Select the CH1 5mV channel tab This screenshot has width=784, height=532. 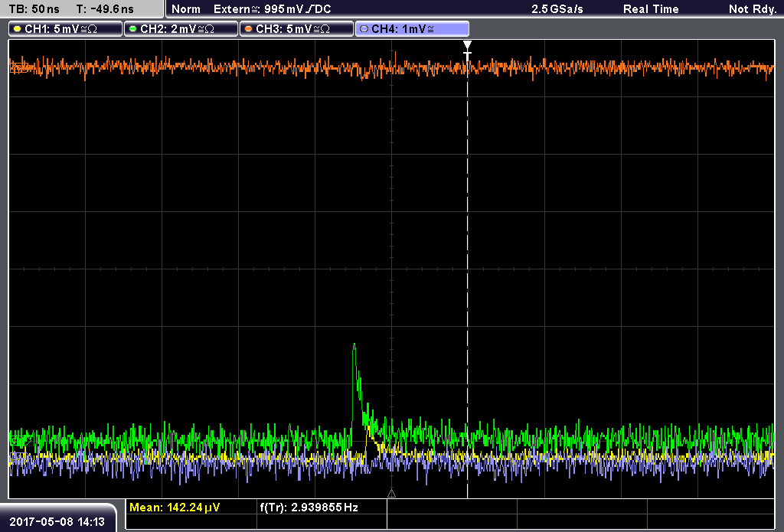point(66,29)
